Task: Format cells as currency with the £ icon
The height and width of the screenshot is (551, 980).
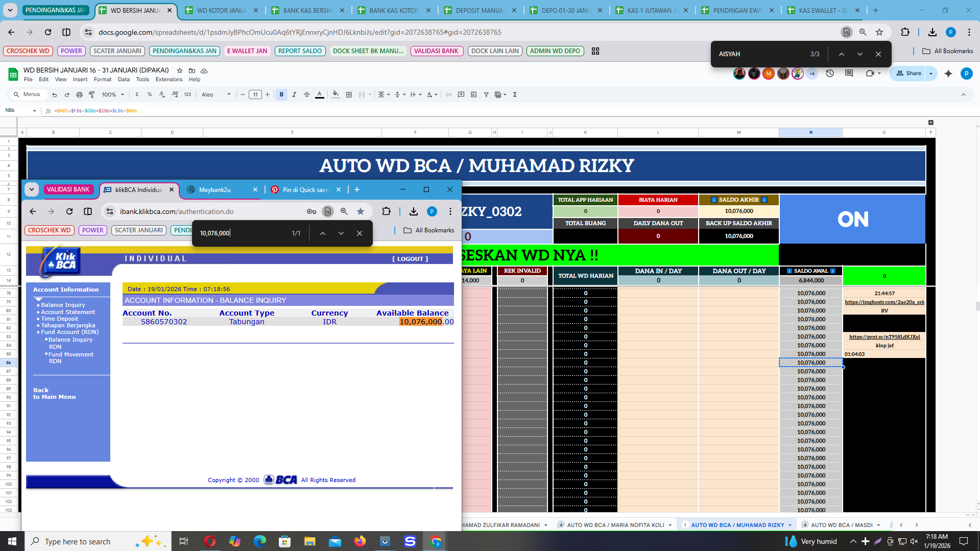Action: (x=137, y=94)
